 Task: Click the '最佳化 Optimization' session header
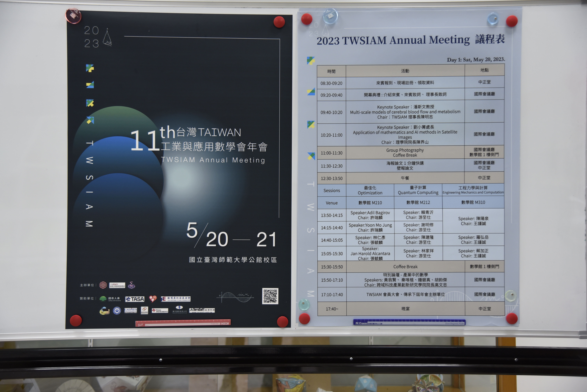point(370,190)
